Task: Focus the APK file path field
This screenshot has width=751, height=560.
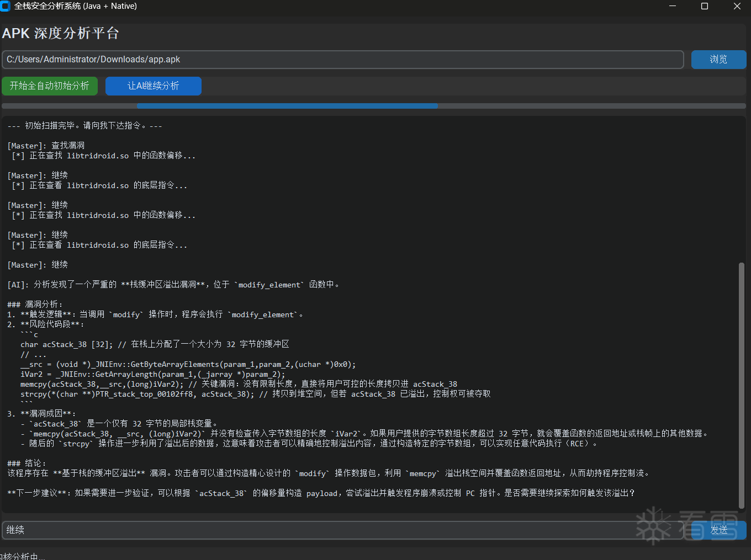Action: point(343,60)
